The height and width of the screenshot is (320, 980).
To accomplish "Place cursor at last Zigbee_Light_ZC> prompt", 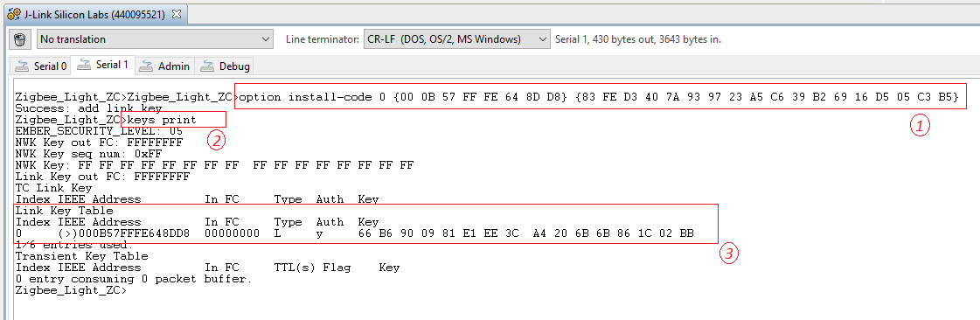I will coord(129,290).
